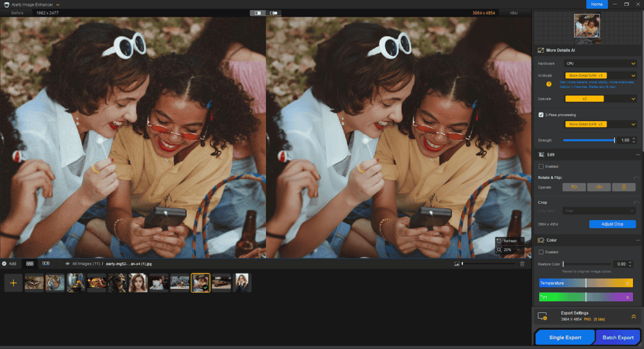Click the Adjust Crop button
The width and height of the screenshot is (644, 349).
coord(612,224)
